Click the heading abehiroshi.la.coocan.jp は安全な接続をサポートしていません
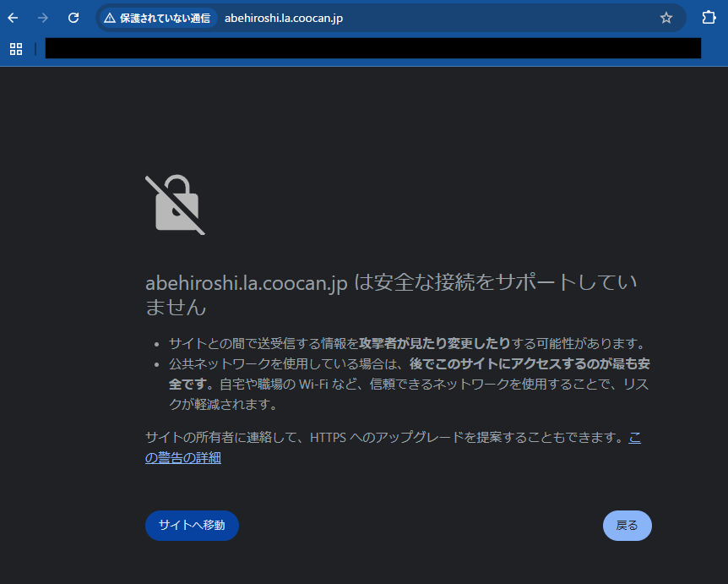 [x=391, y=295]
